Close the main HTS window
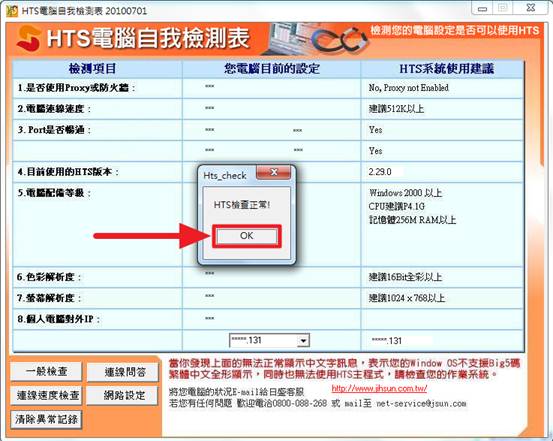The height and width of the screenshot is (441, 553). pos(530,8)
